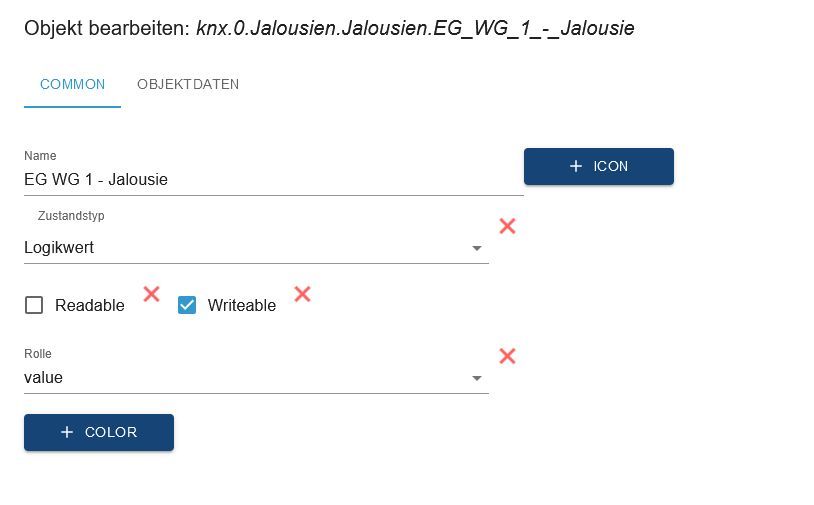Screen dimensions: 814x505
Task: Uncheck the Writeable checkbox
Action: (187, 305)
